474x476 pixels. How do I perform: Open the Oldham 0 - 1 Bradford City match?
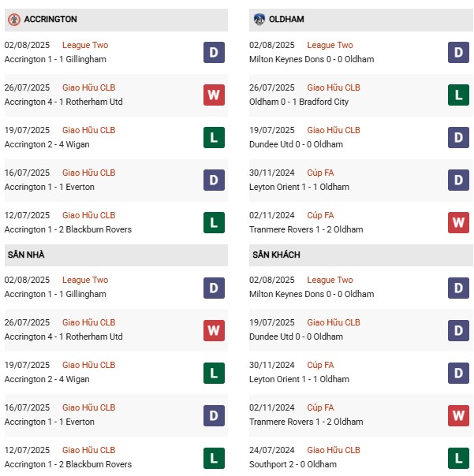click(298, 102)
